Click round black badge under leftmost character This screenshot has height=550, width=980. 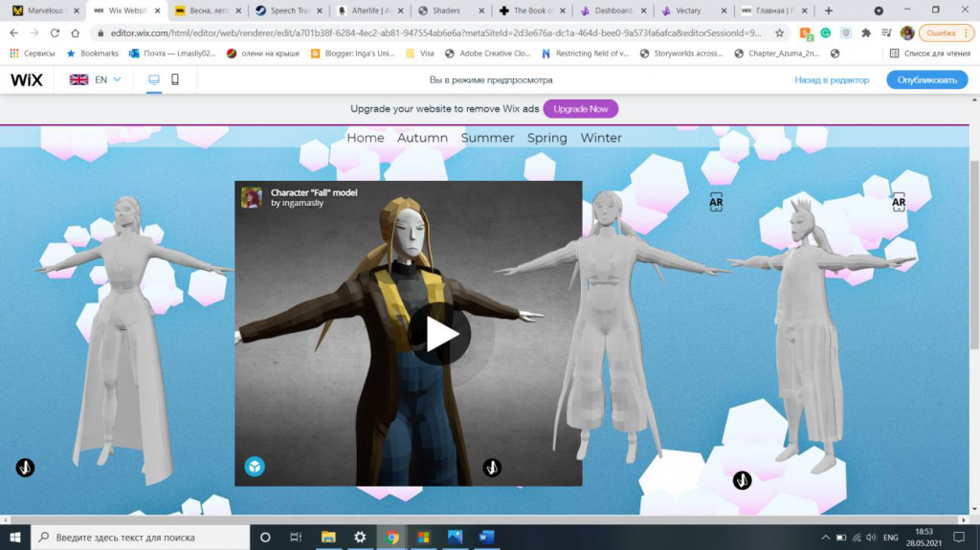26,468
